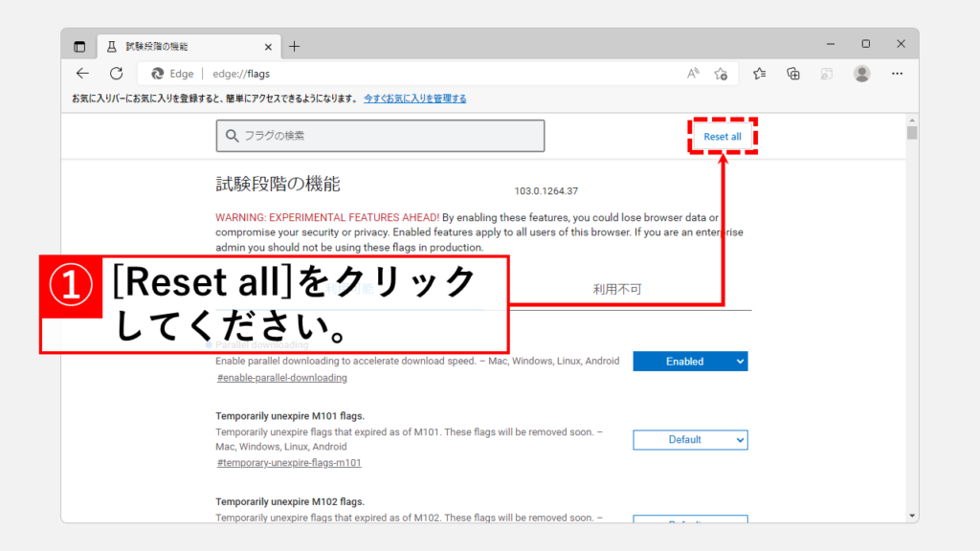Open the Default dropdown for M102 flags
The height and width of the screenshot is (551, 980).
(690, 519)
